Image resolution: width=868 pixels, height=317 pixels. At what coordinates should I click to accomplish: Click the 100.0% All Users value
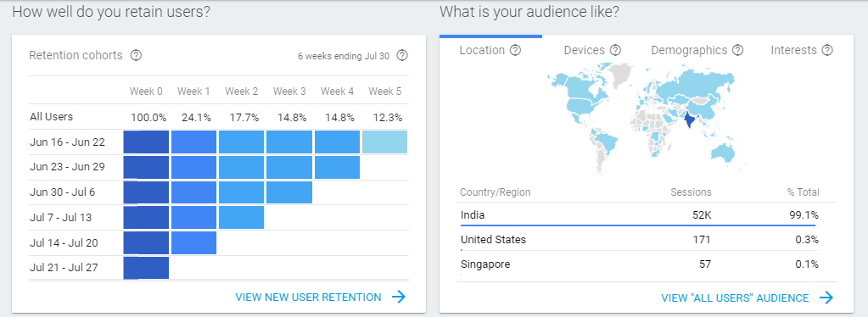(148, 117)
